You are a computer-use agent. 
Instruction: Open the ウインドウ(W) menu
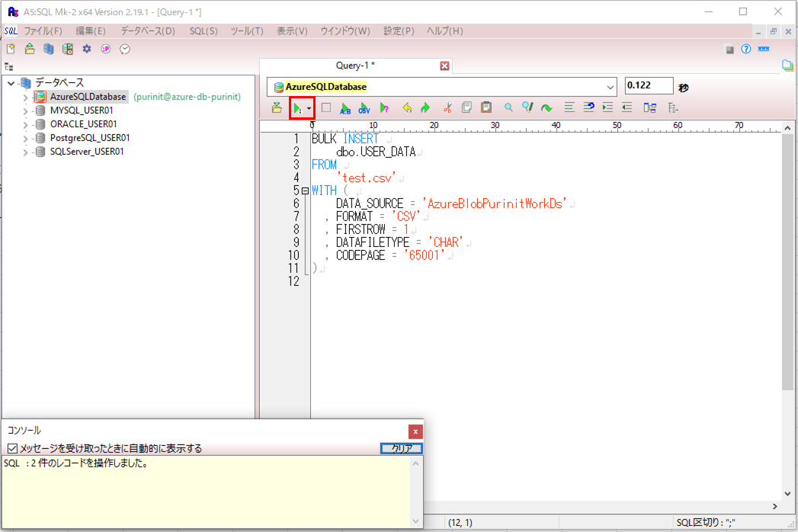point(345,31)
